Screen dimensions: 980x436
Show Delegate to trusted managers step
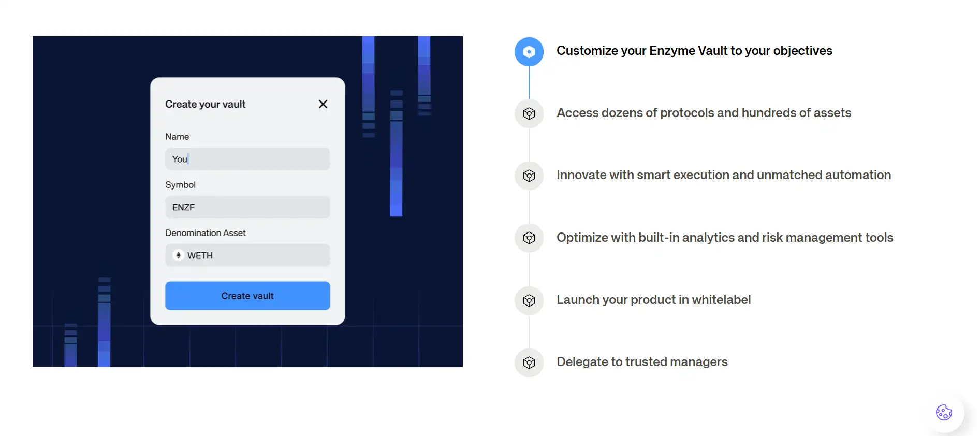tap(642, 362)
